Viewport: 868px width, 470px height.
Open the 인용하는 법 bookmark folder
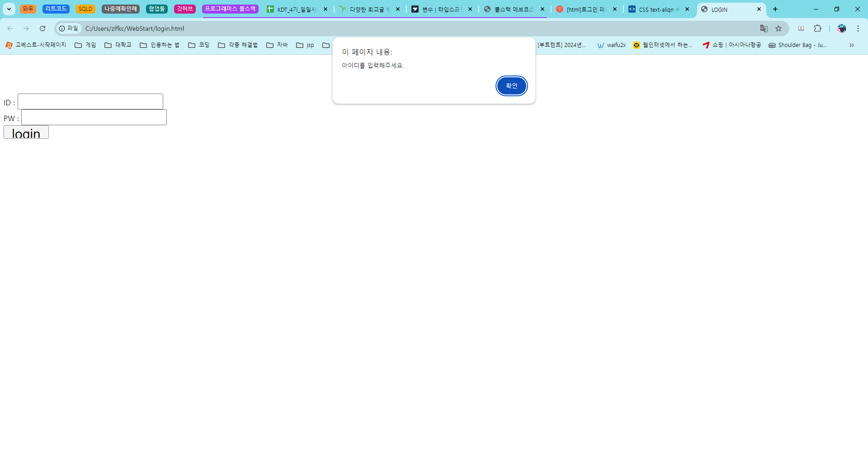[160, 45]
